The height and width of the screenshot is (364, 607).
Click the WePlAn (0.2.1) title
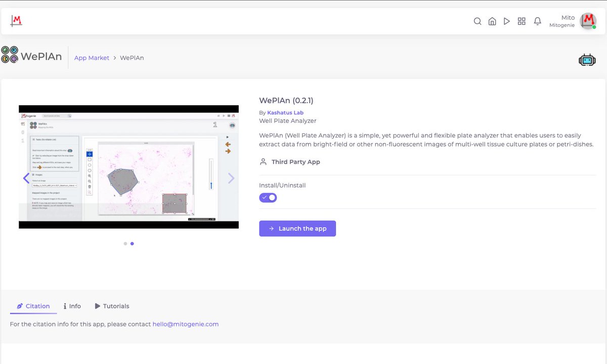286,100
